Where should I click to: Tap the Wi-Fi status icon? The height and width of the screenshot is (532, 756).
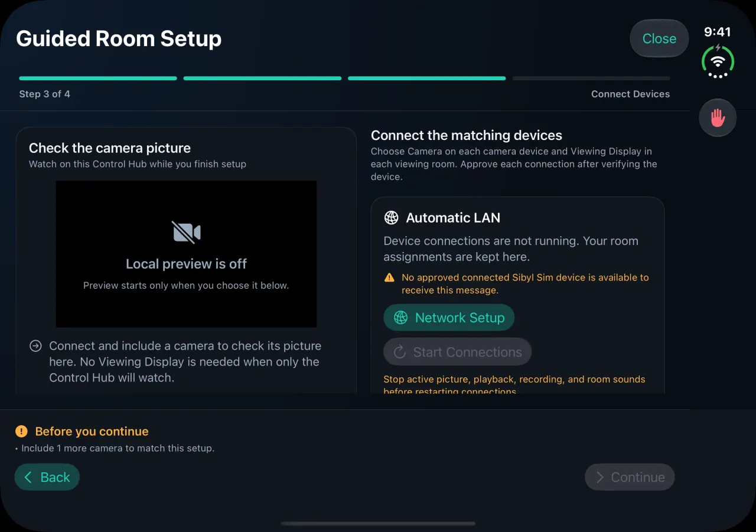point(718,61)
